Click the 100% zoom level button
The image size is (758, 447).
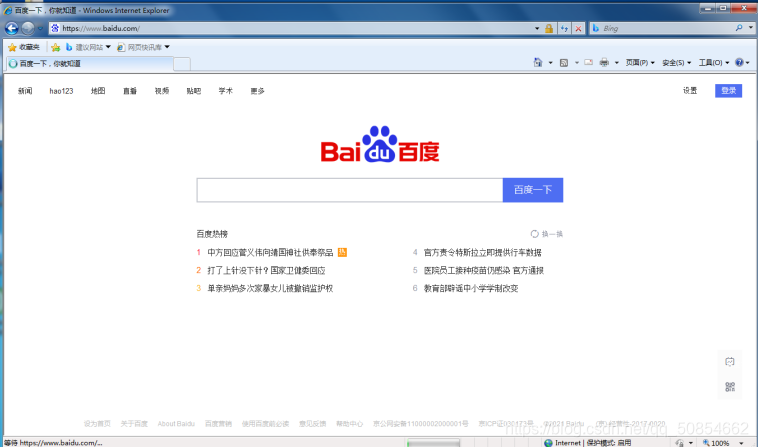tap(716, 443)
